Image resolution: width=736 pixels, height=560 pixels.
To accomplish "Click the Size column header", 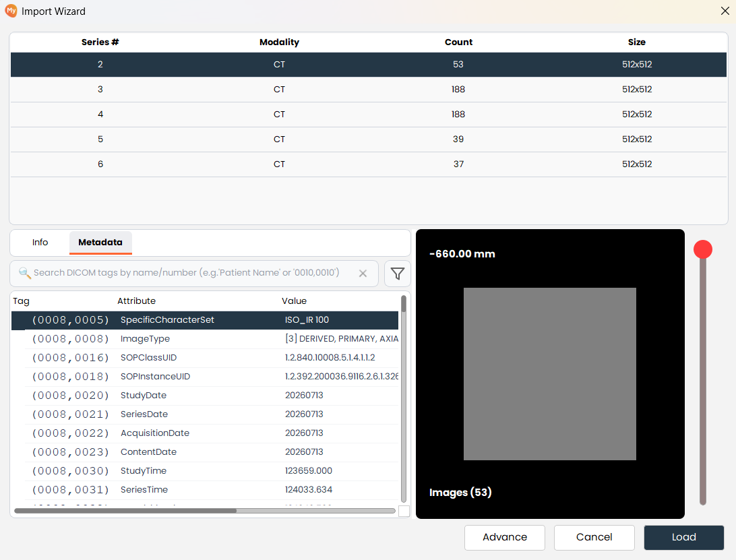I will [x=637, y=42].
